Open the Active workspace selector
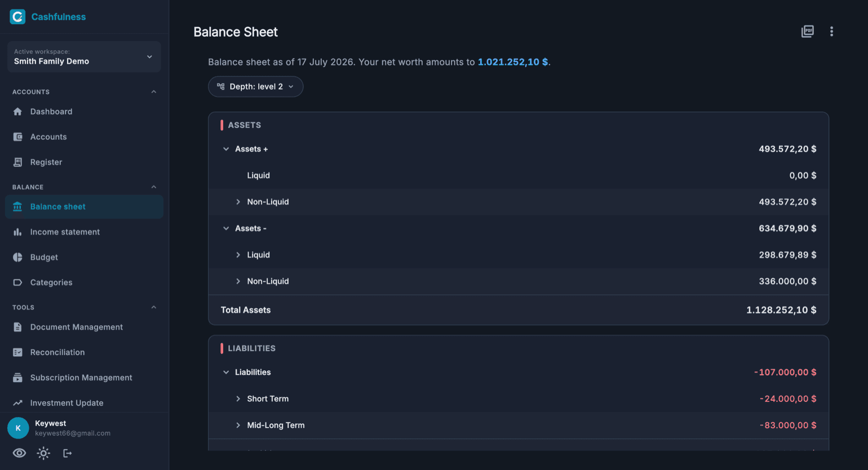Image resolution: width=868 pixels, height=470 pixels. (x=84, y=56)
